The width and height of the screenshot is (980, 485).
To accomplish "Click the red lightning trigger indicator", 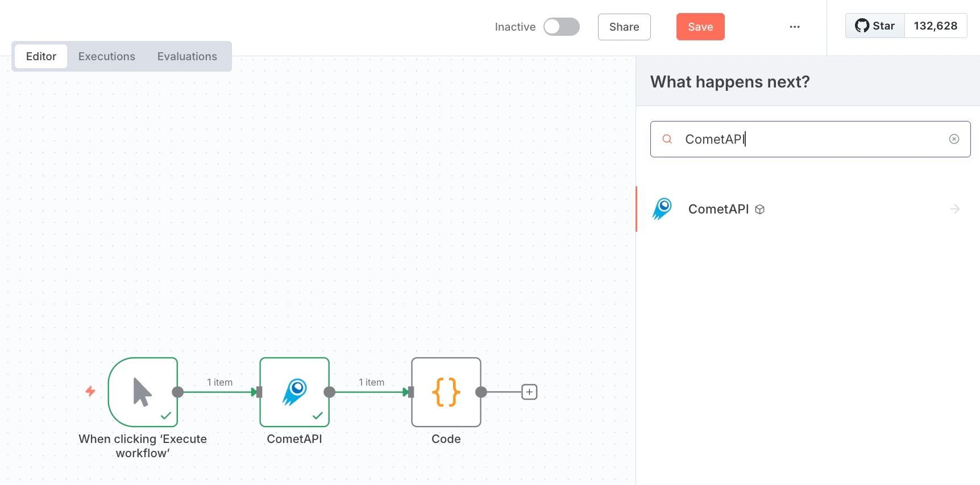I will click(90, 391).
